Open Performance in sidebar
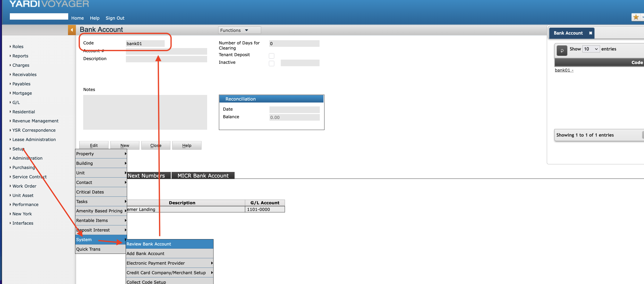The height and width of the screenshot is (284, 644). coord(25,205)
